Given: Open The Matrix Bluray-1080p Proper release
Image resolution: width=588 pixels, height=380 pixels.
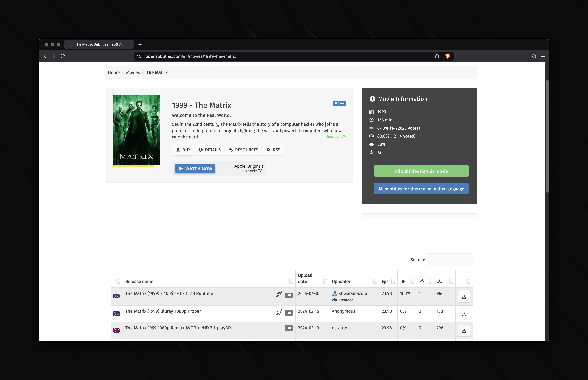Looking at the screenshot, I should pyautogui.click(x=163, y=311).
